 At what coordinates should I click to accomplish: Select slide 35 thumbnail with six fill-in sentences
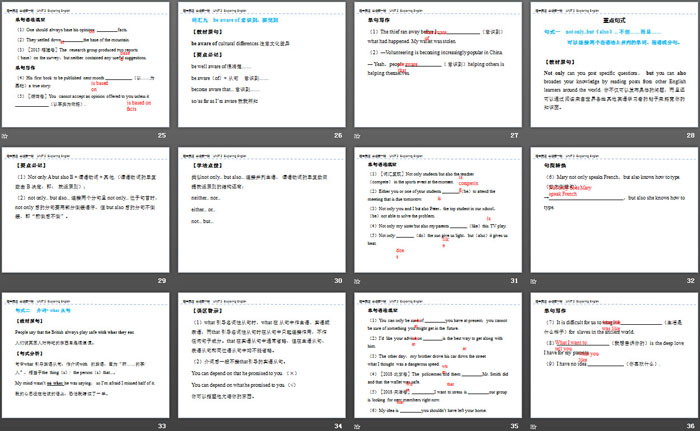[x=438, y=356]
